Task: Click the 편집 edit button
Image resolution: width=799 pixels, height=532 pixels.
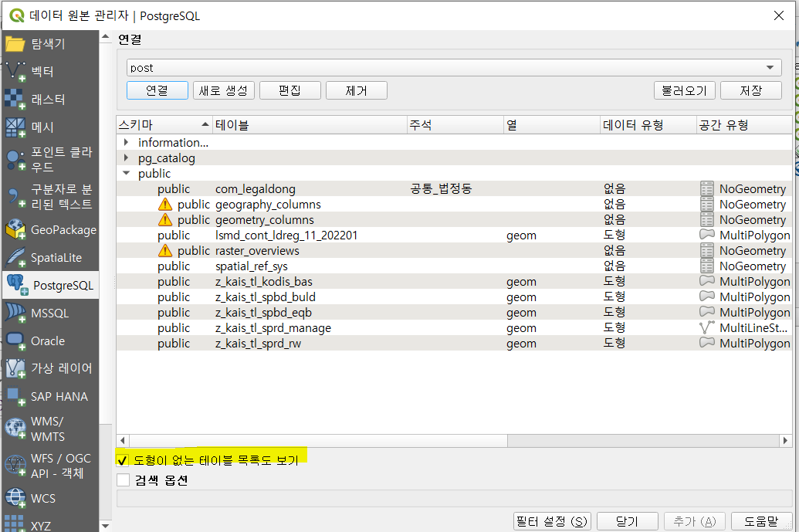Action: [290, 90]
